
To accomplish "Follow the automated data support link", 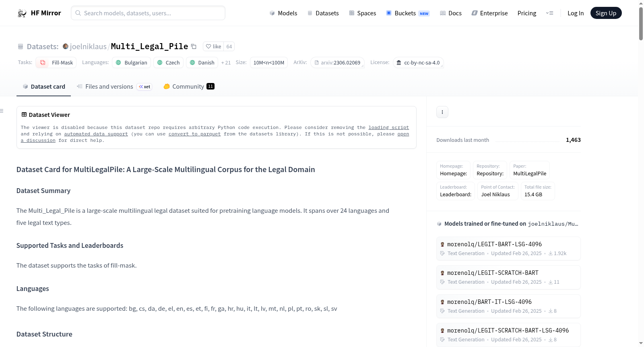I will pos(96,134).
